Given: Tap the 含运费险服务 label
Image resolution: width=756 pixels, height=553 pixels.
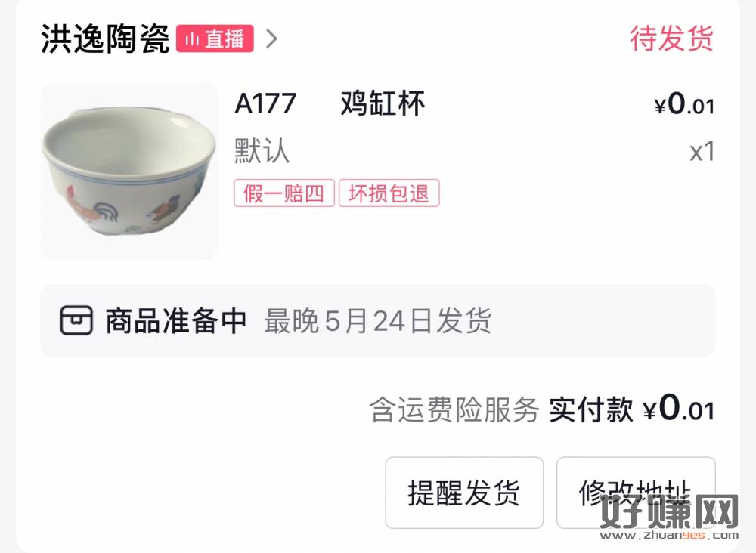Looking at the screenshot, I should click(454, 410).
